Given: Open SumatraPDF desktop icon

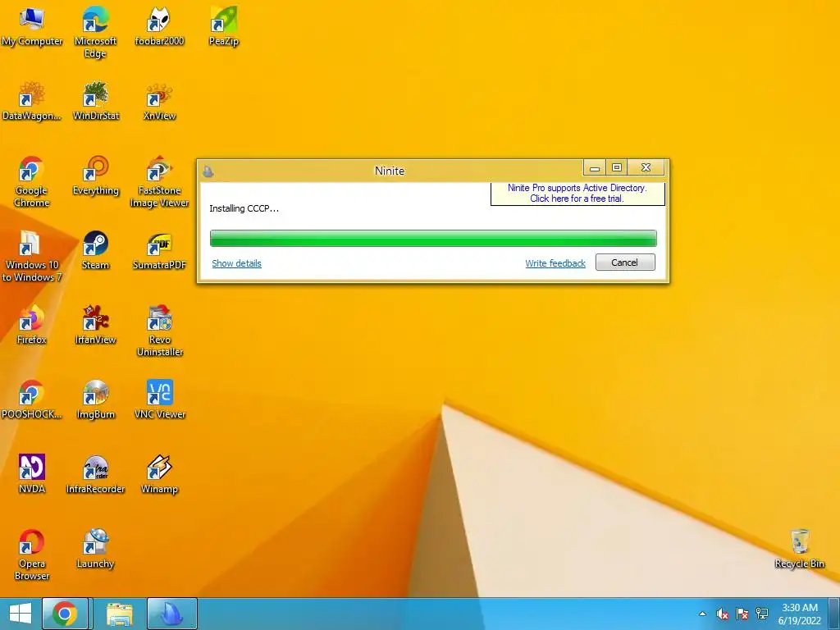Looking at the screenshot, I should [159, 251].
